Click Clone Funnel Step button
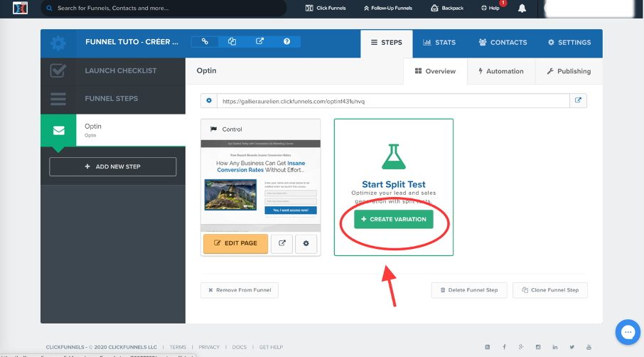Screen dimensions: 644x357 tap(550, 290)
